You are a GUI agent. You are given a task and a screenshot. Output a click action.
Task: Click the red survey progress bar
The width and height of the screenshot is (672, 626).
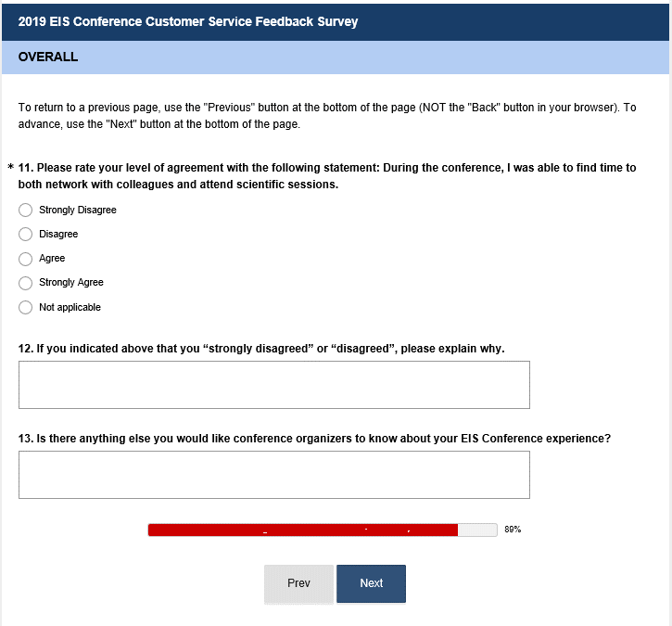[x=303, y=530]
